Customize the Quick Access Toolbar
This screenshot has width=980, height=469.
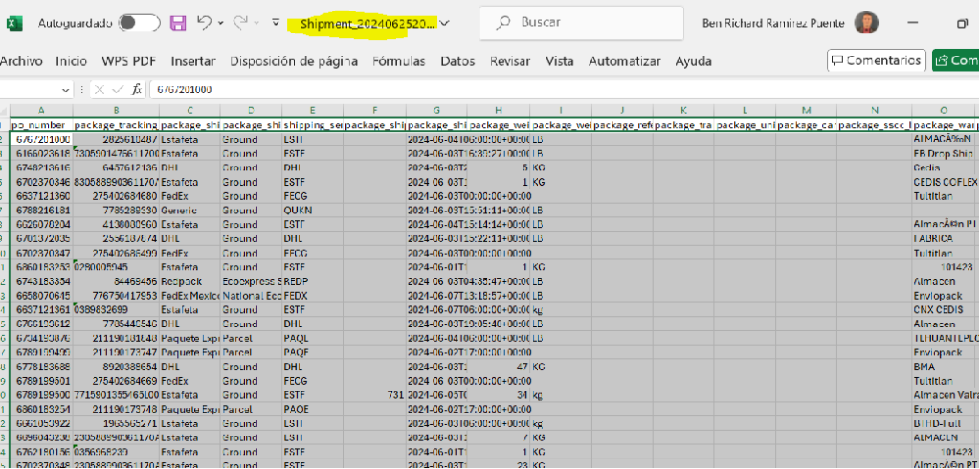coord(276,23)
